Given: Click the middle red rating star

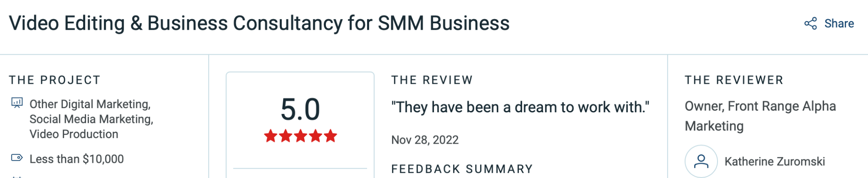Looking at the screenshot, I should tap(300, 136).
